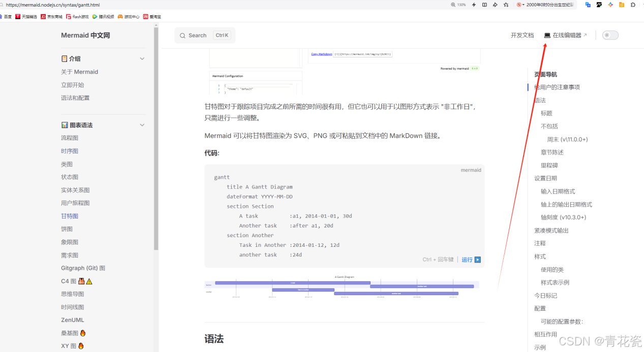Screen dimensions: 644x352
Task: Jump to 设置日期 in page navigation
Action: tap(545, 178)
